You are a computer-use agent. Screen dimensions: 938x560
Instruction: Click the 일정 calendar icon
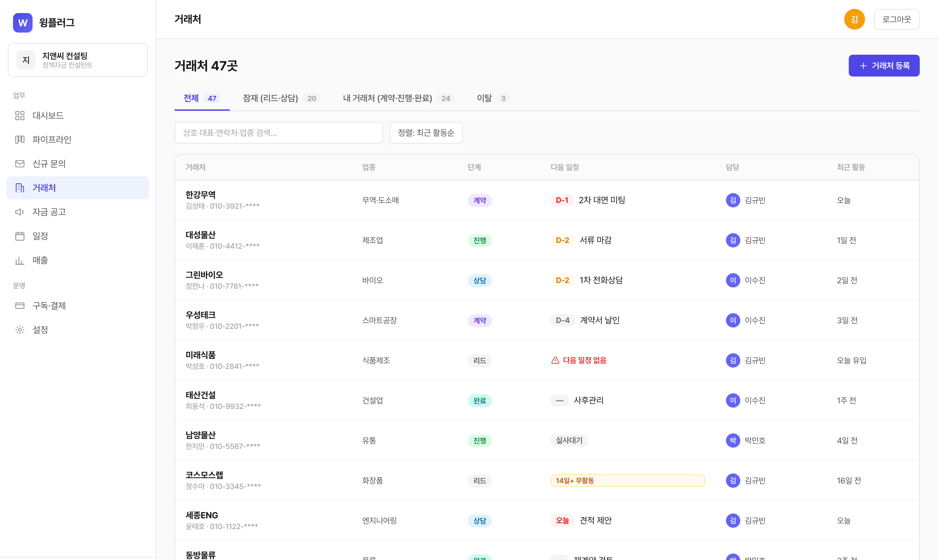[x=20, y=236]
